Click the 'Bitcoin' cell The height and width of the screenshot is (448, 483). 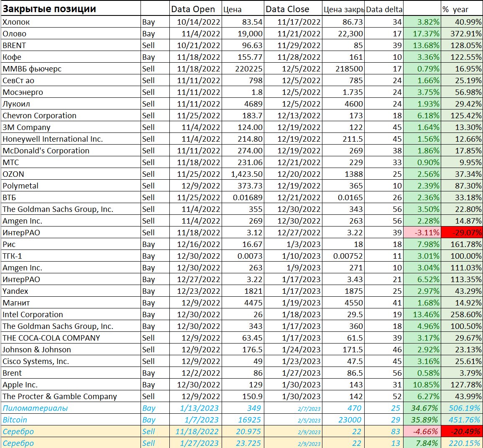[71, 420]
